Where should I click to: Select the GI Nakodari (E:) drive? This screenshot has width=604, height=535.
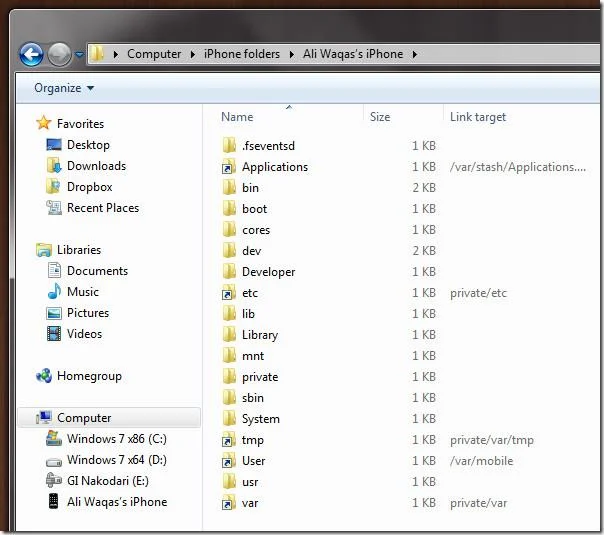(x=107, y=481)
